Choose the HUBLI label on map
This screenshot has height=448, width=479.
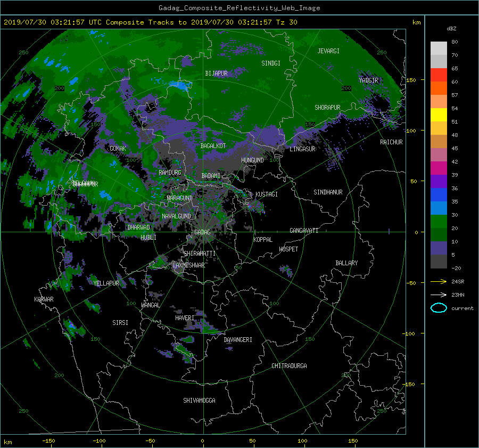[148, 237]
